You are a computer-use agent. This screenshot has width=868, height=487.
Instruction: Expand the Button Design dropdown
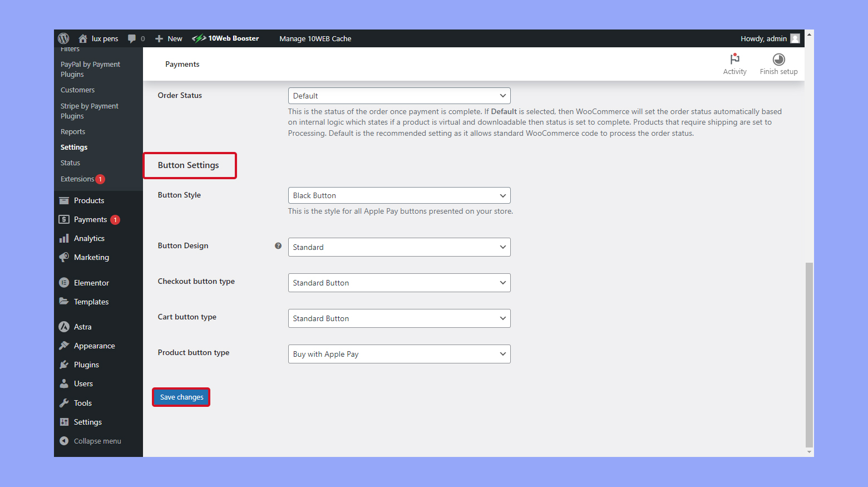tap(399, 247)
